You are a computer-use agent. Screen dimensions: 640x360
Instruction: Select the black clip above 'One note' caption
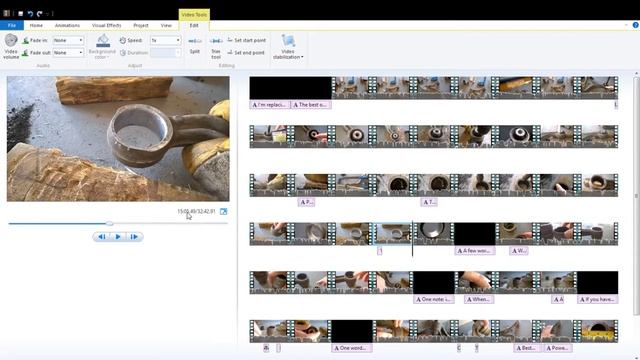point(433,282)
